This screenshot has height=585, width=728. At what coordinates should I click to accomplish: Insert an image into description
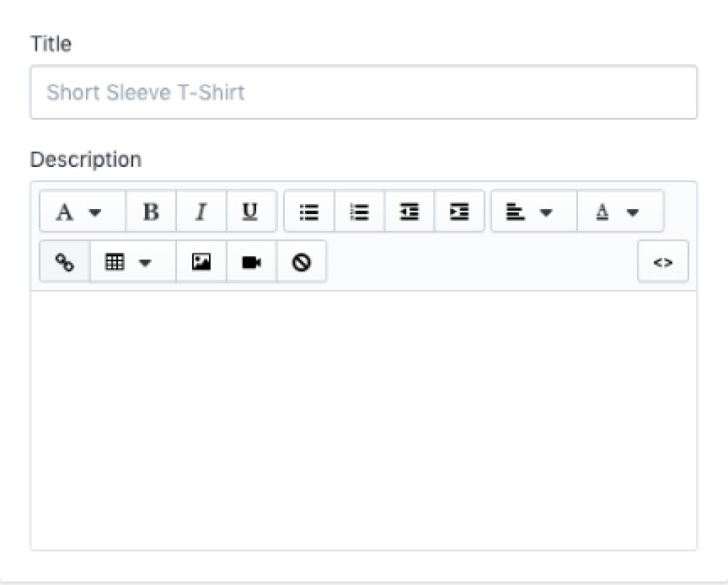point(201,262)
